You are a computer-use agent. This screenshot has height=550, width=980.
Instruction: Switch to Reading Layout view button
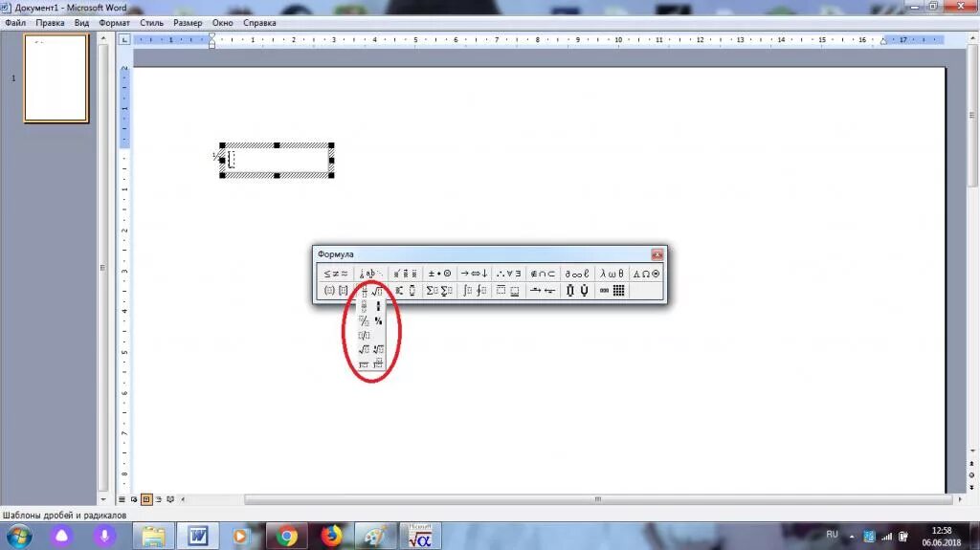pos(170,499)
